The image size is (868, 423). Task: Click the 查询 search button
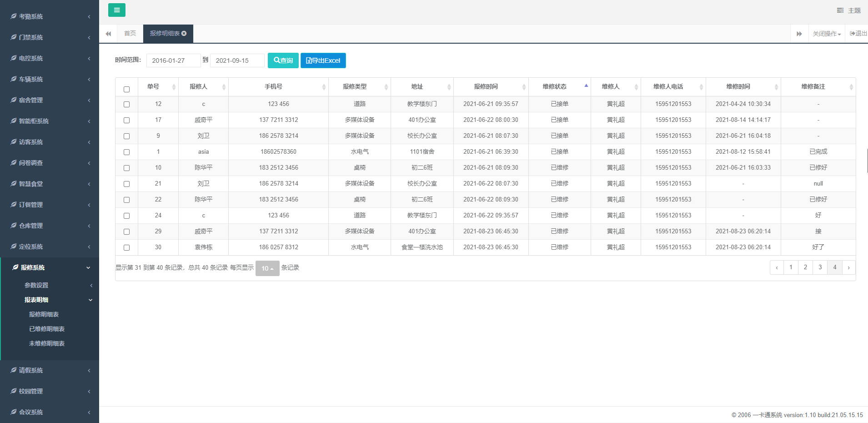click(283, 60)
